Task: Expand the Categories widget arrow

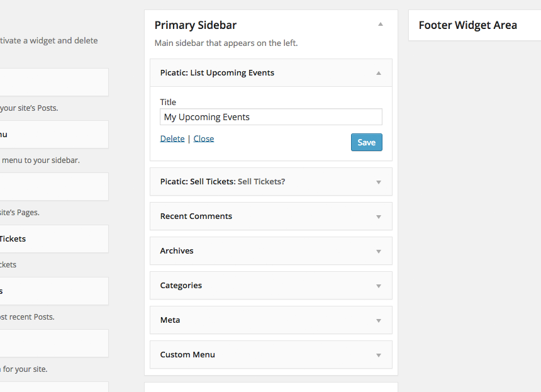Action: [379, 286]
